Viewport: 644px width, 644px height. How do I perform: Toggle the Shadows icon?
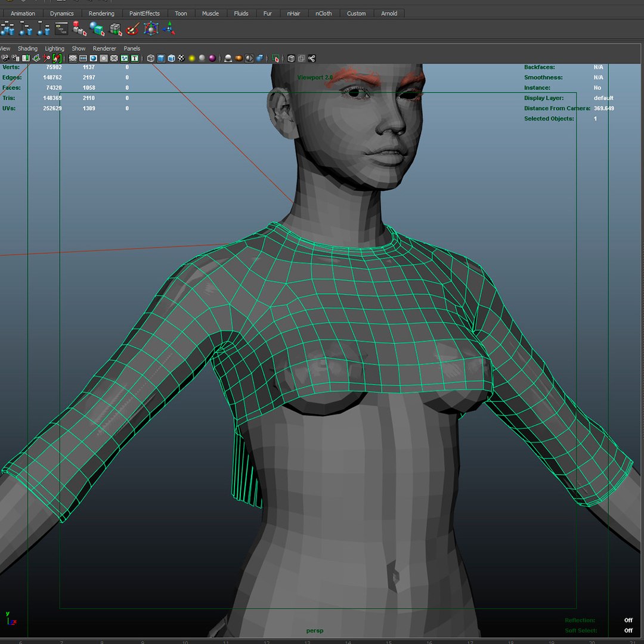202,58
